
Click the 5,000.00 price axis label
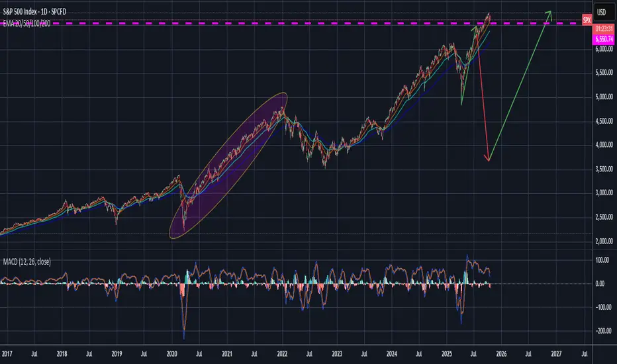(x=604, y=97)
